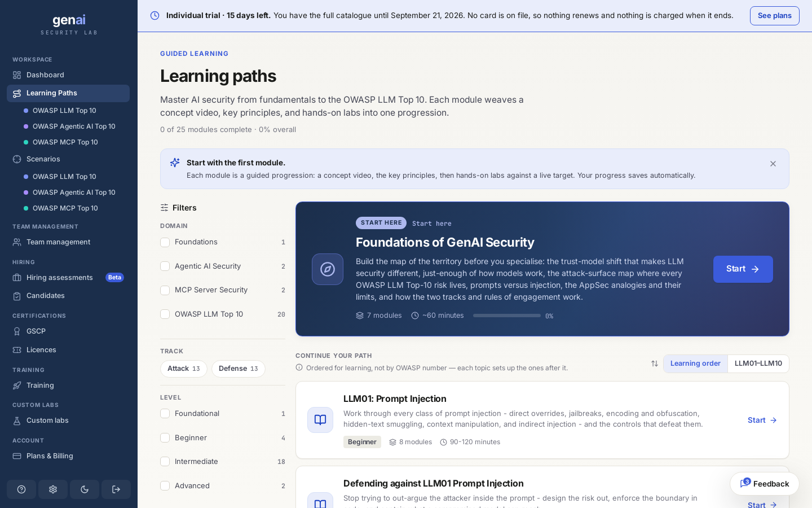Viewport: 812px width, 508px height.
Task: Click the clock icon in trial banner
Action: click(155, 16)
